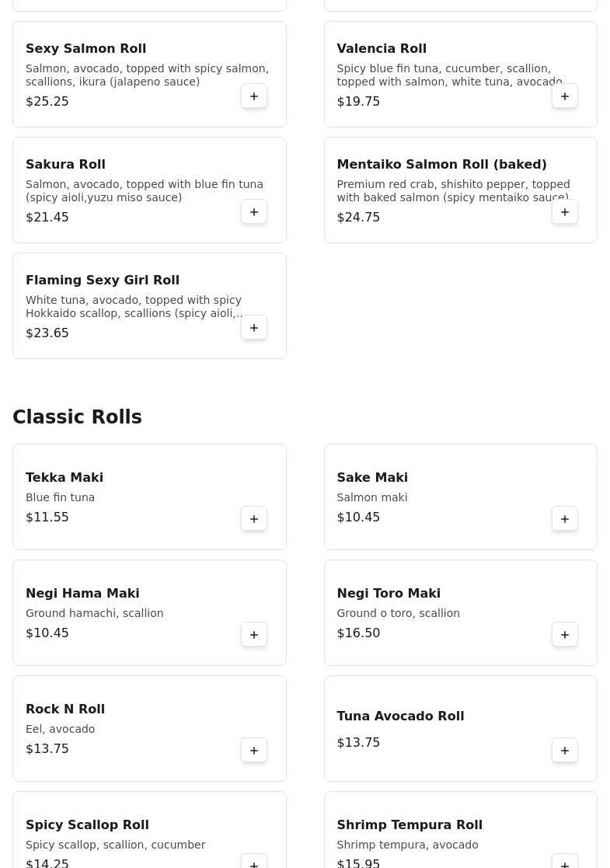Viewport: 610px width, 868px height.
Task: Add Mentaiko Salmon Roll to cart
Action: [x=565, y=212]
